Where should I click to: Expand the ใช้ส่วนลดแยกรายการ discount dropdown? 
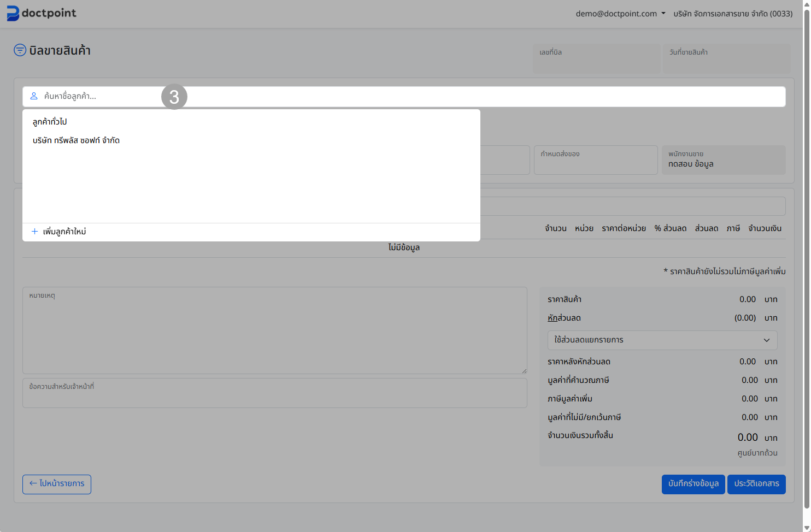coord(662,340)
